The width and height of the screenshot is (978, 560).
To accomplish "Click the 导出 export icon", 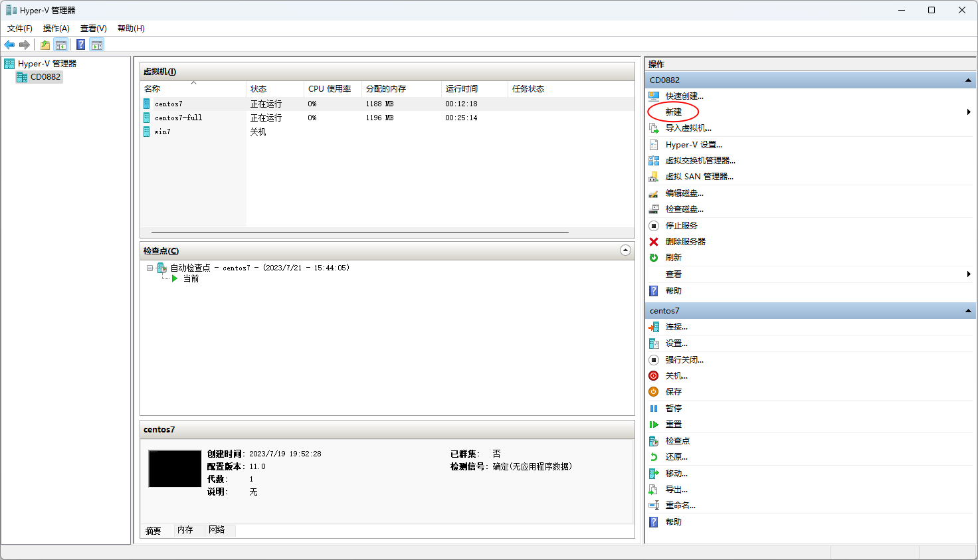I will (654, 489).
